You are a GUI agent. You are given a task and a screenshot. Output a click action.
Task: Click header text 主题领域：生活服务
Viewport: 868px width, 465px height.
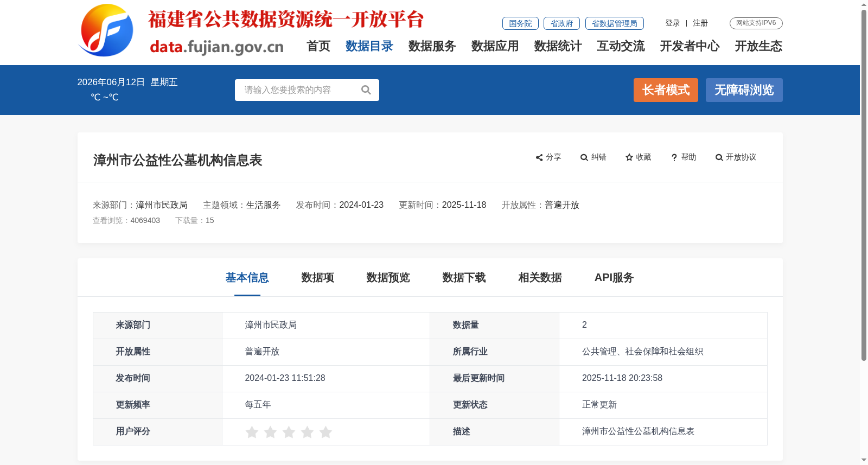coord(242,205)
